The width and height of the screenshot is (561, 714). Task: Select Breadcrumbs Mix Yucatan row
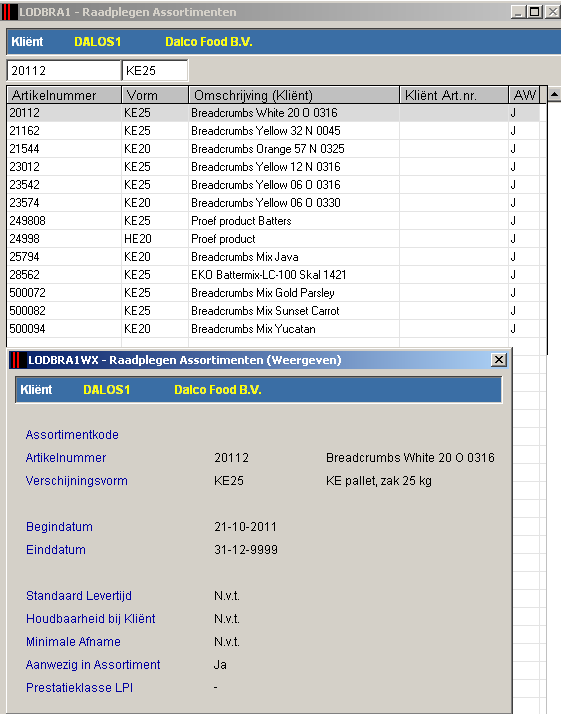pyautogui.click(x=273, y=329)
